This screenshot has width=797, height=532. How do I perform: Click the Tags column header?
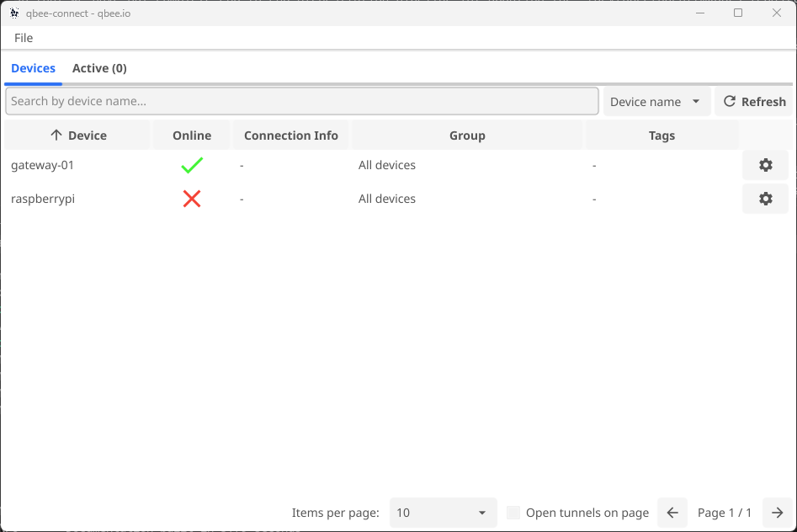[662, 135]
